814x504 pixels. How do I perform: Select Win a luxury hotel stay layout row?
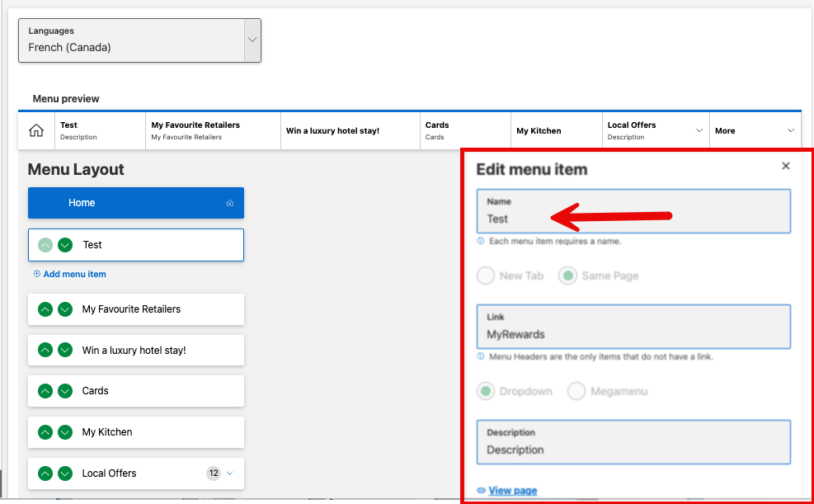click(136, 351)
